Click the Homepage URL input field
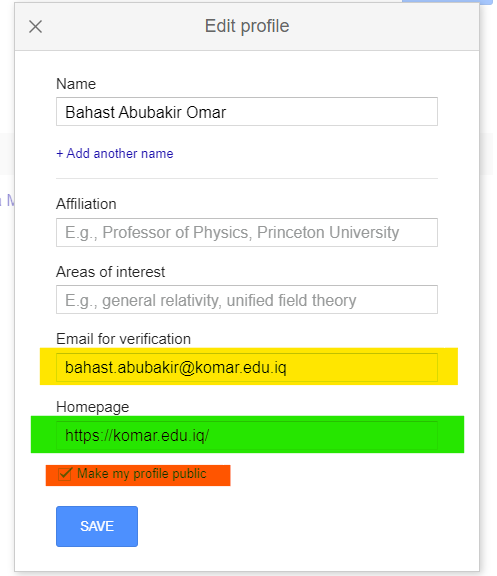The image size is (497, 576). pyautogui.click(x=246, y=435)
